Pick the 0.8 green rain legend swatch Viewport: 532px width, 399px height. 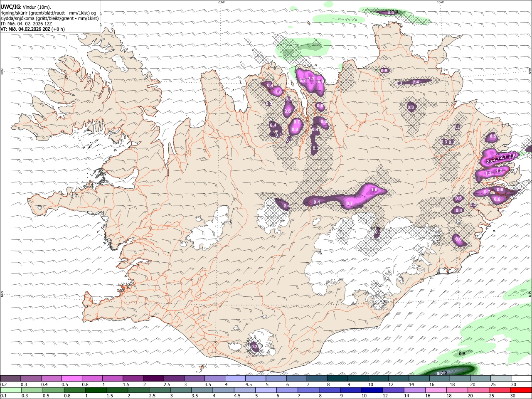point(74,390)
